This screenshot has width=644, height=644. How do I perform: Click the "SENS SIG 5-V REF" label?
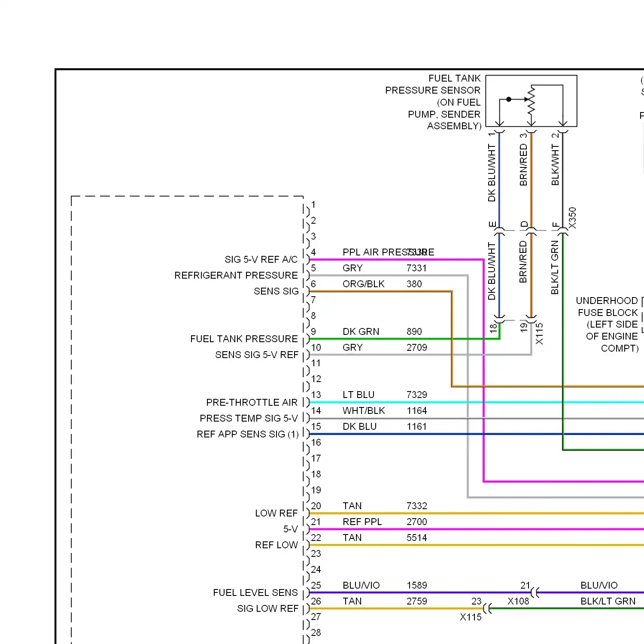click(257, 355)
